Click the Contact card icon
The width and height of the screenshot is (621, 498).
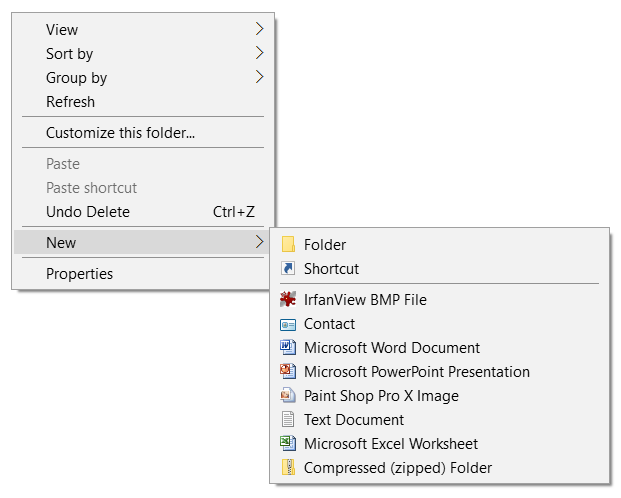[x=288, y=325]
